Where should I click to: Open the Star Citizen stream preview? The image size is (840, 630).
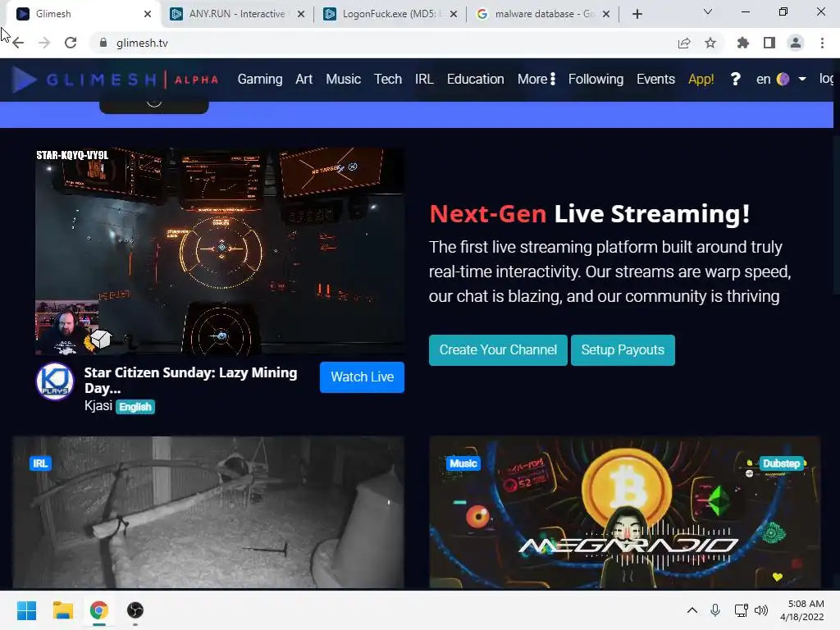coord(220,251)
